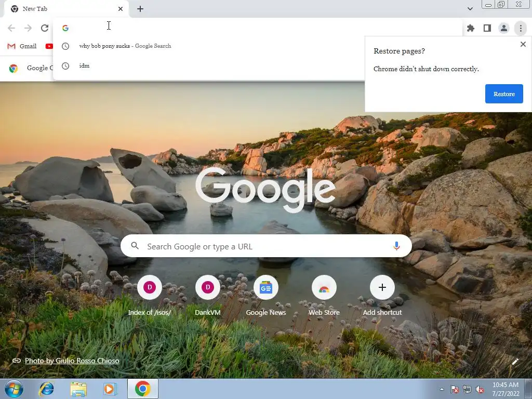Click the Chrome taskbar button
The height and width of the screenshot is (399, 532).
(x=143, y=389)
